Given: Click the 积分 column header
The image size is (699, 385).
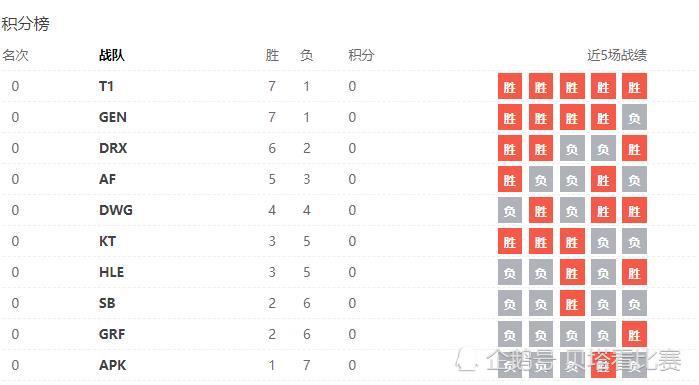Looking at the screenshot, I should tap(361, 55).
